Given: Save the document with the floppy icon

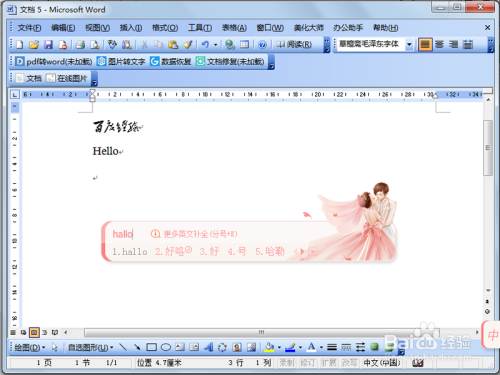Looking at the screenshot, I should pos(49,45).
